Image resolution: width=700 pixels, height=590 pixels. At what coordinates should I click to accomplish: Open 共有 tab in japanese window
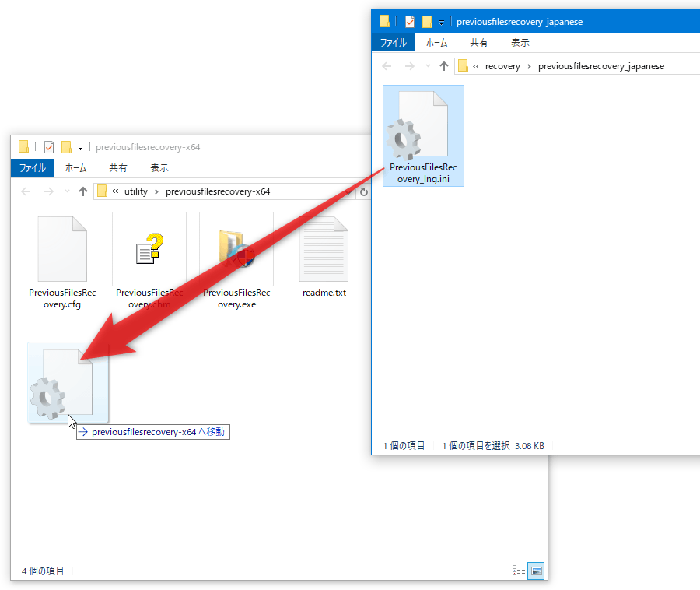[478, 43]
